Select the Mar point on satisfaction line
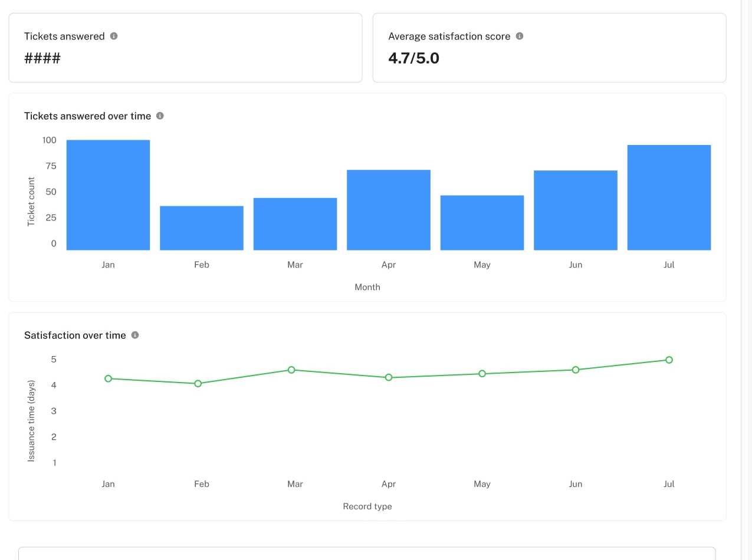 (291, 370)
